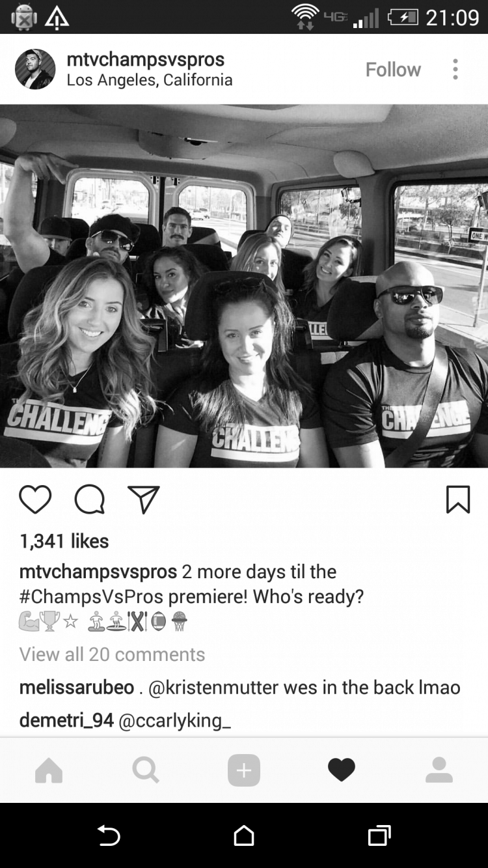Open the mtvchampsvspros profile avatar
Screen dimensions: 488x868
[35, 69]
